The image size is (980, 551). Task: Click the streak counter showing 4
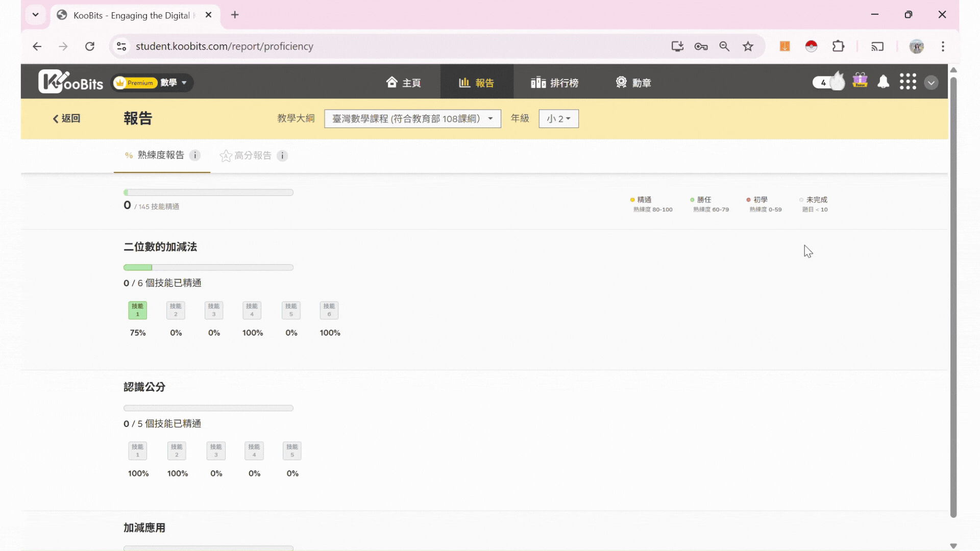pyautogui.click(x=828, y=82)
